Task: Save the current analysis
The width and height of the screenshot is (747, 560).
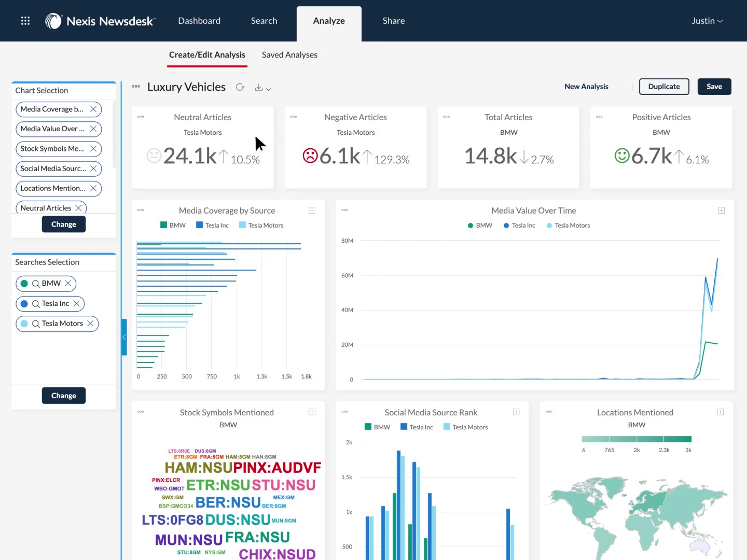Action: click(x=714, y=87)
